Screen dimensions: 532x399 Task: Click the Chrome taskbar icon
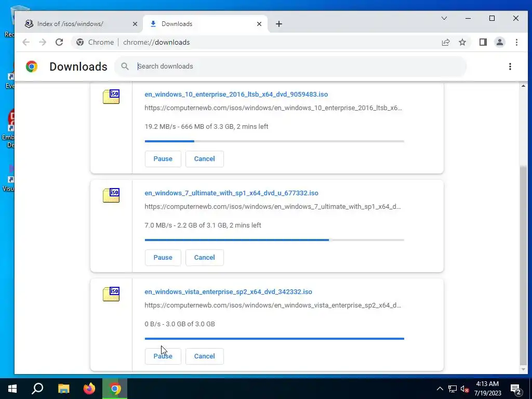point(115,389)
